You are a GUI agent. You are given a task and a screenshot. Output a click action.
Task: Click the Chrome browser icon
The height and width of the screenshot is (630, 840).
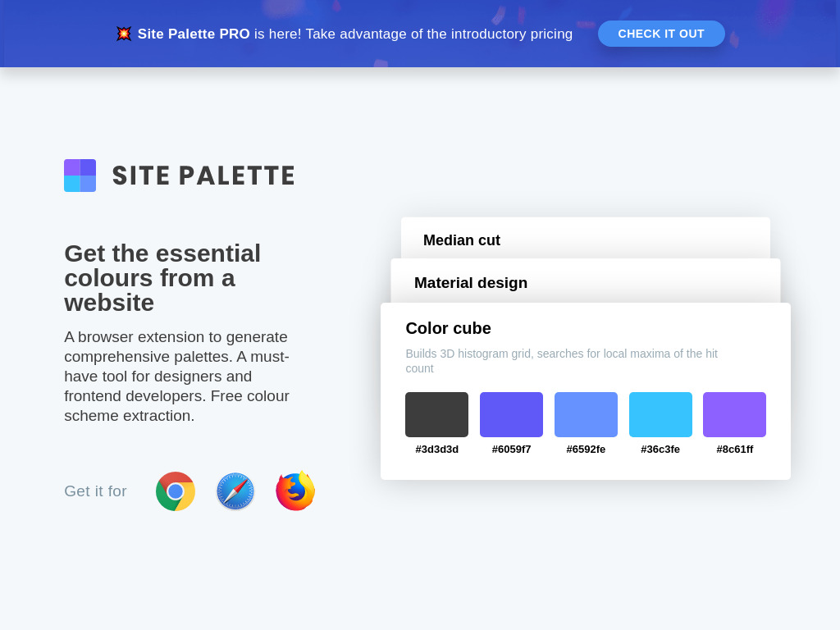coord(176,491)
